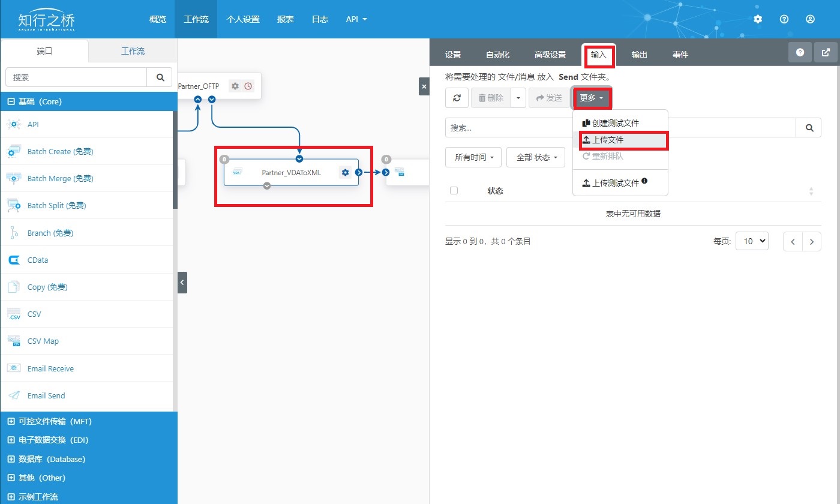Open the user account icon

coord(810,19)
